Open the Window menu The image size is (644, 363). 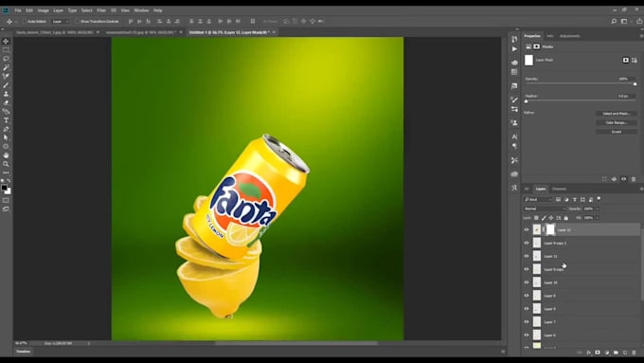point(141,10)
